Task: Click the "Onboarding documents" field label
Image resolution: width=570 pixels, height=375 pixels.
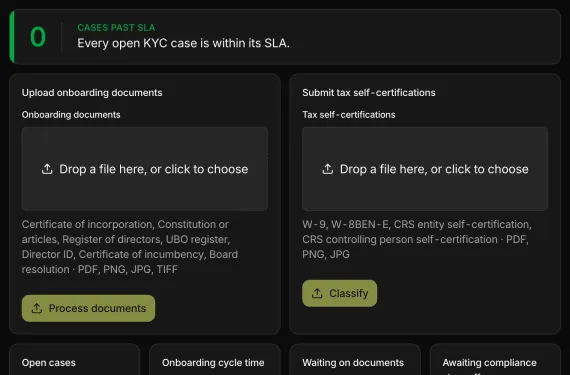Action: (x=71, y=115)
